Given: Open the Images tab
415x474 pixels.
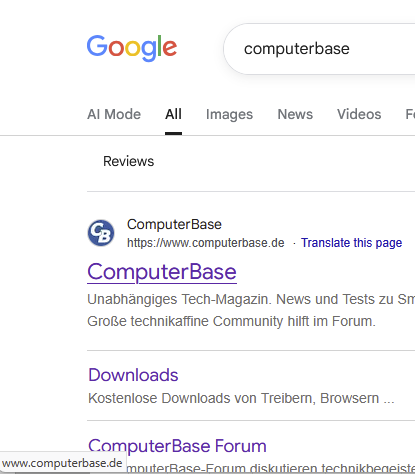Looking at the screenshot, I should coord(229,114).
